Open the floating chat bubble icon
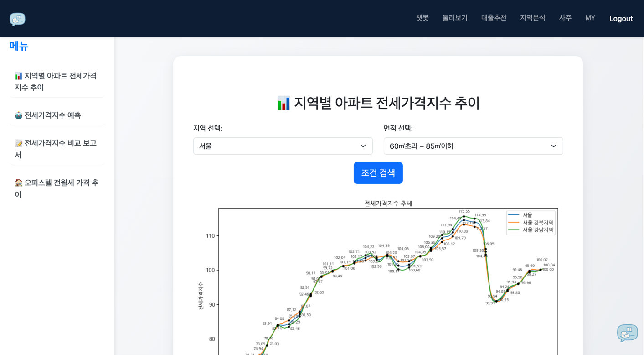 (x=627, y=333)
